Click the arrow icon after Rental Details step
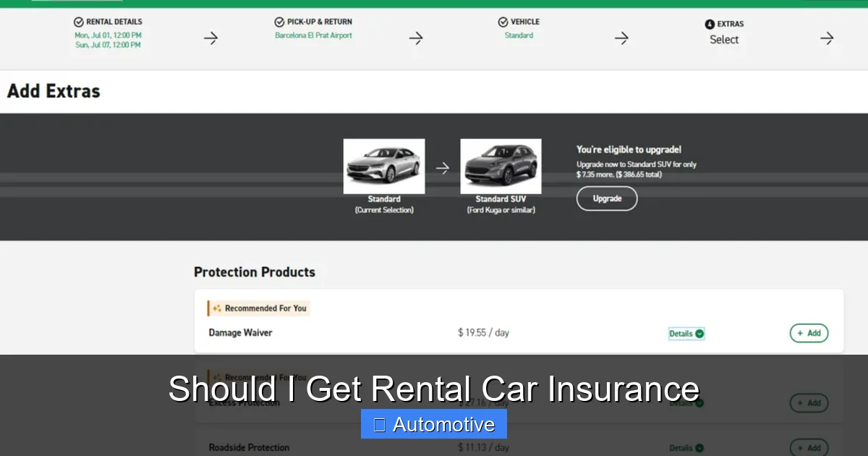868x456 pixels. (211, 37)
